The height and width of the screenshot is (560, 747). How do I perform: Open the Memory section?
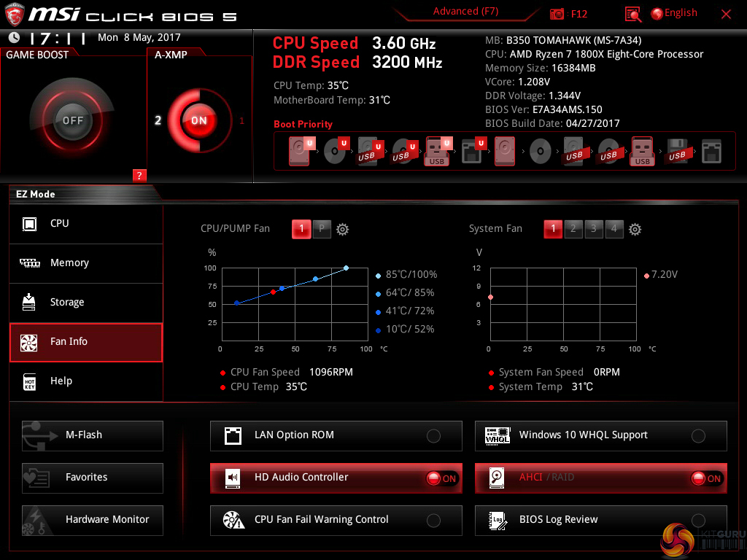coord(86,263)
